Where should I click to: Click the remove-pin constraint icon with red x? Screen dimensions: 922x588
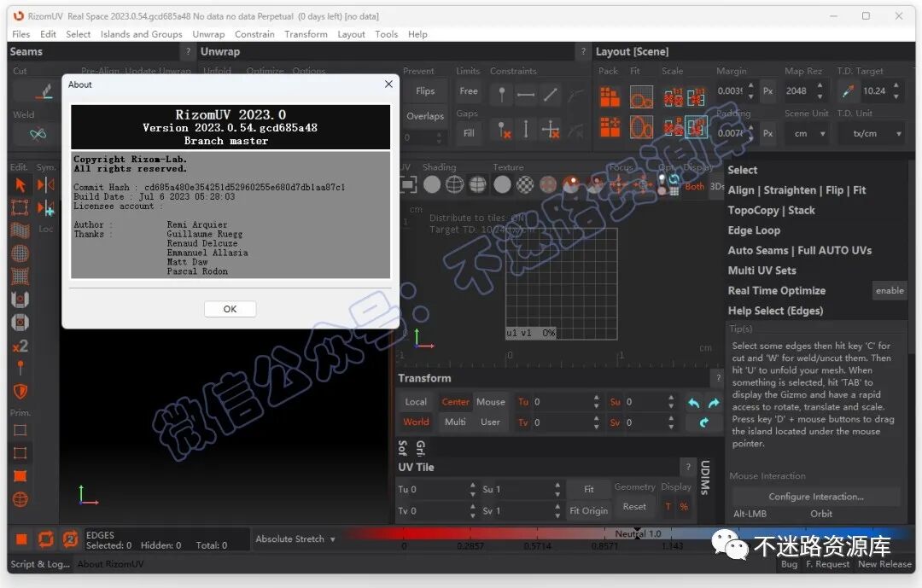504,130
